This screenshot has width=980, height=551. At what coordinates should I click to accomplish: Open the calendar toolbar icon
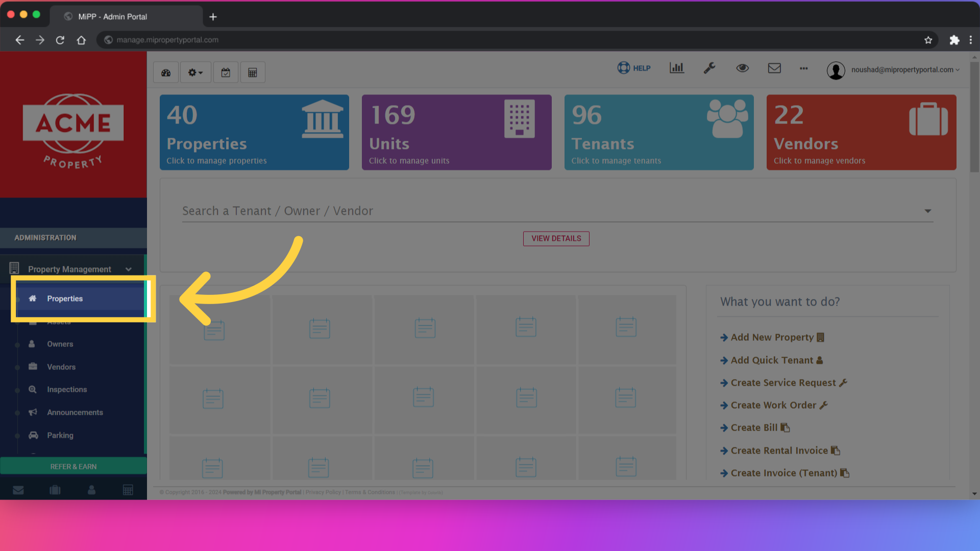[226, 72]
